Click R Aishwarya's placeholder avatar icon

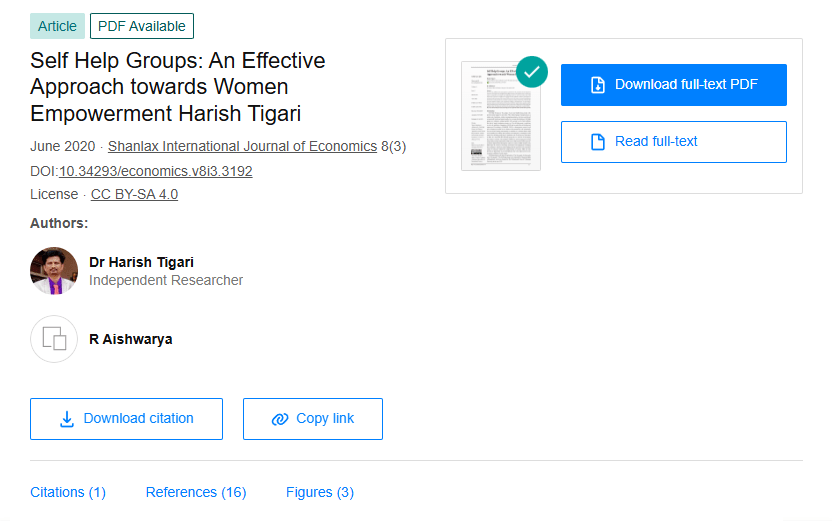coord(54,339)
